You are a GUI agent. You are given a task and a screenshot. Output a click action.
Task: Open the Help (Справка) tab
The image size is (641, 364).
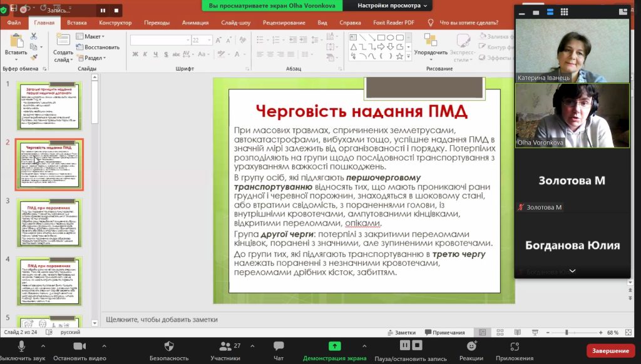[350, 23]
